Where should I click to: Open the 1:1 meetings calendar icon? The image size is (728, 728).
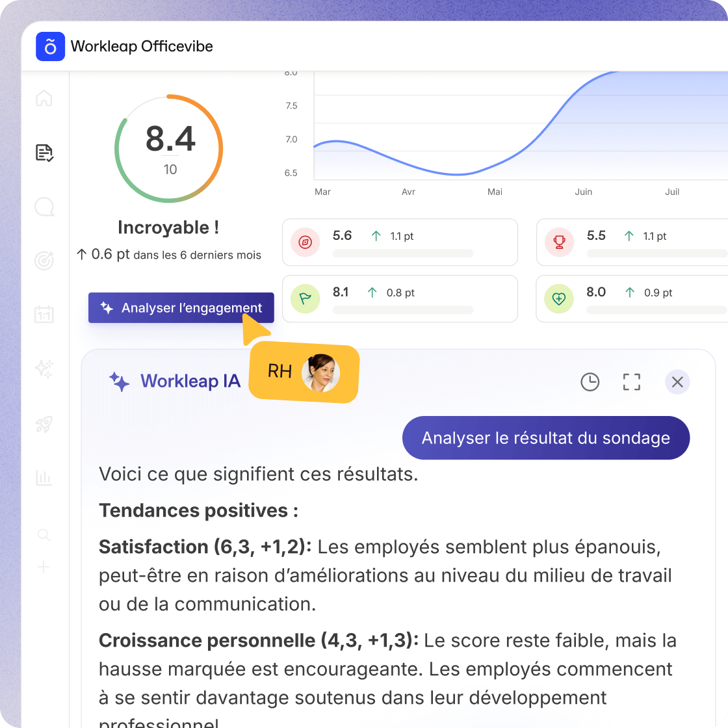44,315
